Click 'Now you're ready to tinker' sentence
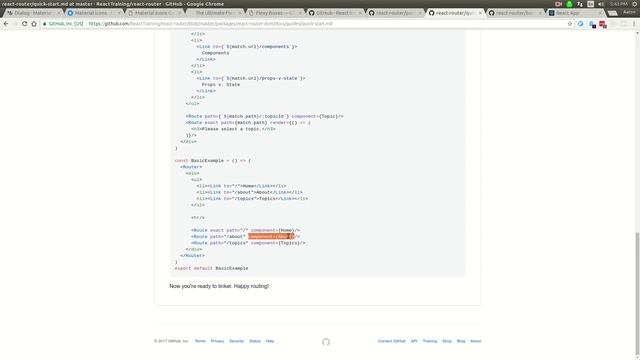Image resolution: width=640 pixels, height=360 pixels. pyautogui.click(x=219, y=286)
